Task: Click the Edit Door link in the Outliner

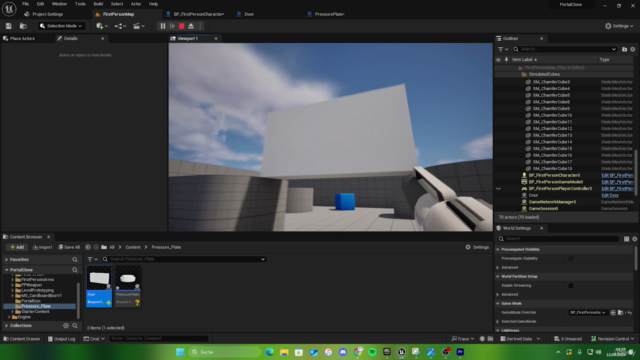Action: [x=610, y=196]
